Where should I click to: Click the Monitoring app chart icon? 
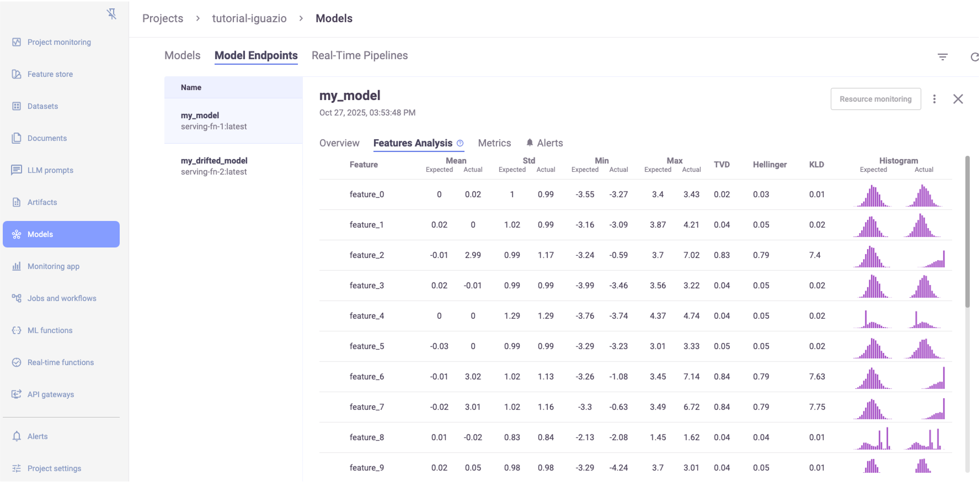coord(16,266)
